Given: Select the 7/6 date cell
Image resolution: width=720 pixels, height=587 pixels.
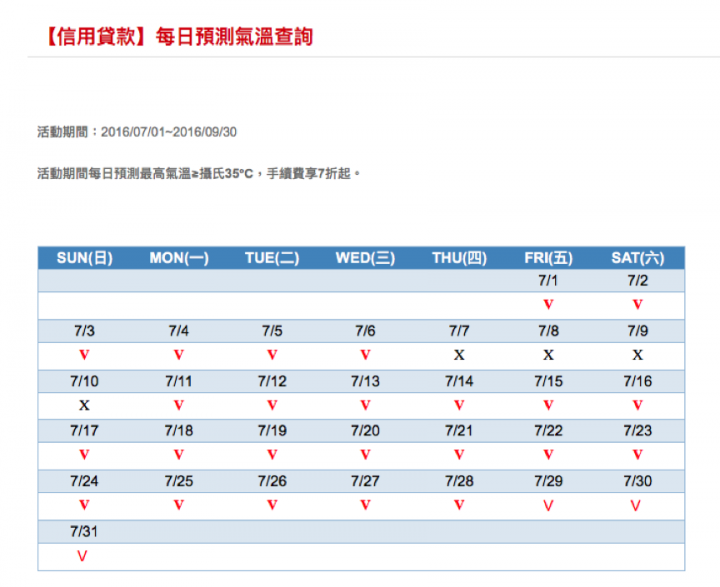Looking at the screenshot, I should pos(366,331).
